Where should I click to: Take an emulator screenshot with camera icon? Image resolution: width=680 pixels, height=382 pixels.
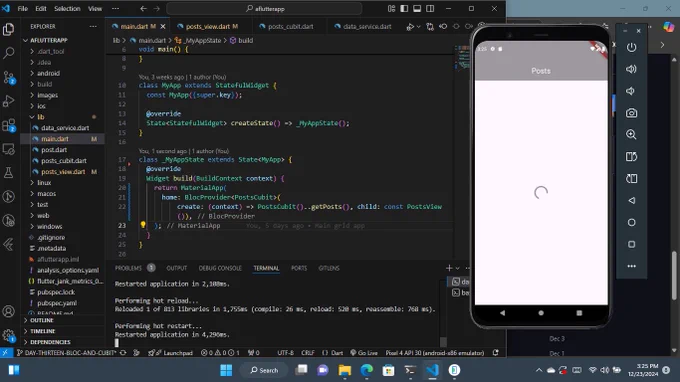pyautogui.click(x=631, y=113)
